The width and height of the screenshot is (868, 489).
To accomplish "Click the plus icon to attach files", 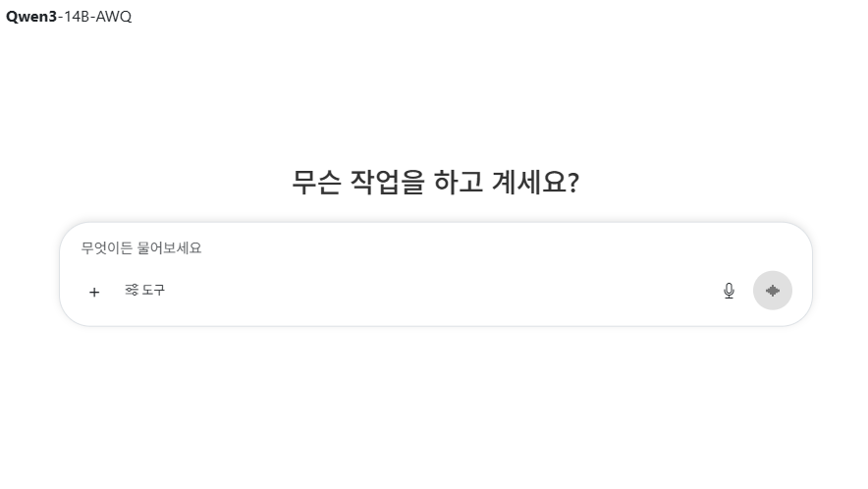I will (x=94, y=292).
